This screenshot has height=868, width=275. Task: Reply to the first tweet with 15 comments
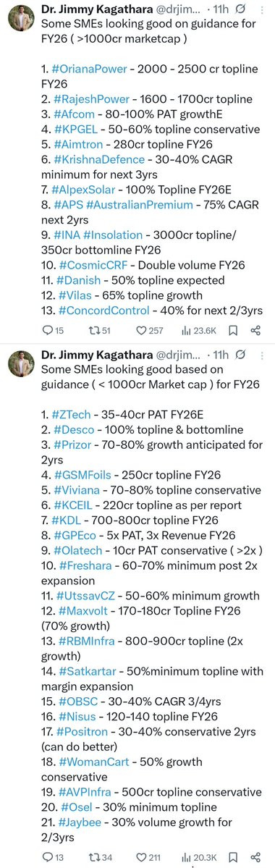coord(54,331)
